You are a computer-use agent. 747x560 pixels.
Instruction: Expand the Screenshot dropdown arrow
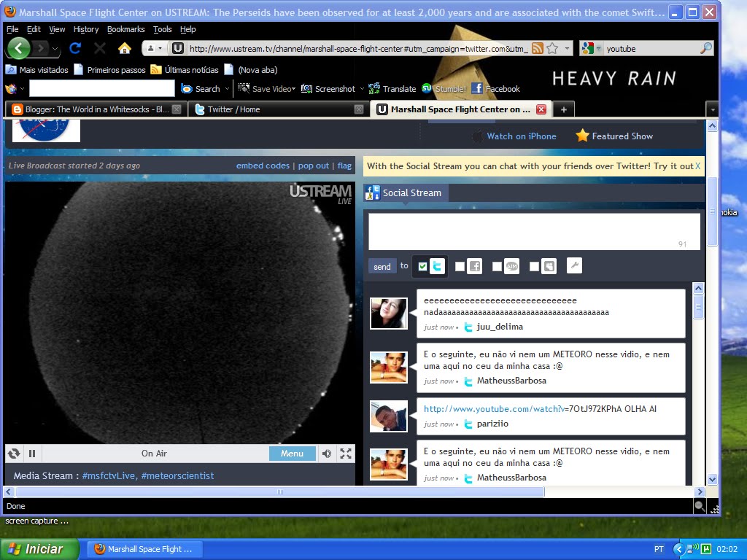[x=362, y=88]
